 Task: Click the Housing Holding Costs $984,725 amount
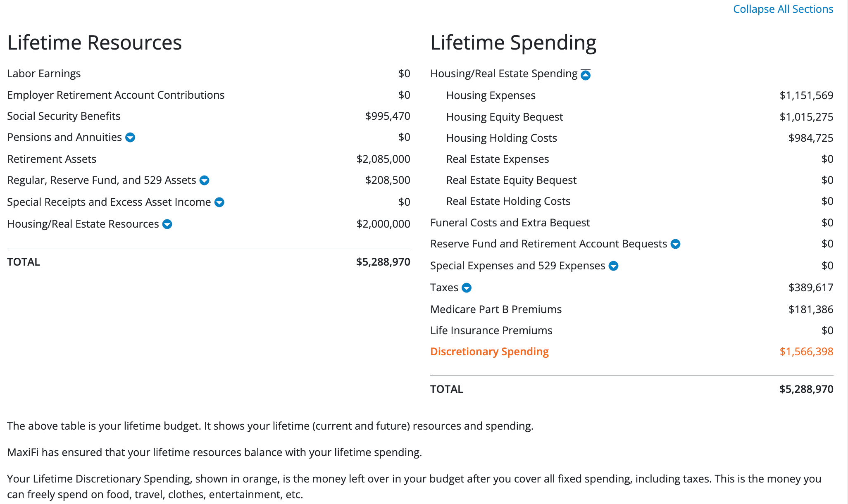tap(810, 138)
